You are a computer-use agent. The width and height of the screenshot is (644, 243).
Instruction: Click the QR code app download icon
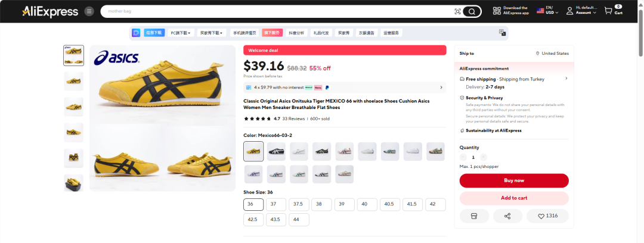[x=496, y=11]
